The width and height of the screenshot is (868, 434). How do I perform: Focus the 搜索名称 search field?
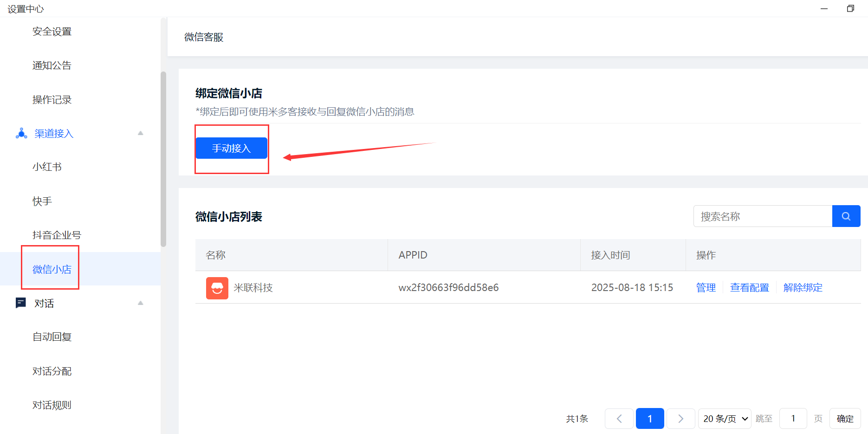[762, 216]
